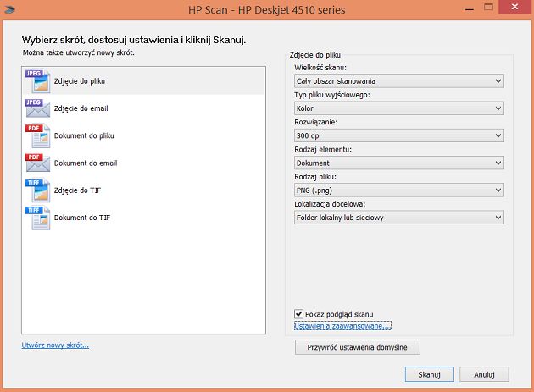Select the 'Zdjęcie do email' shortcut text
The image size is (534, 392).
(x=81, y=108)
